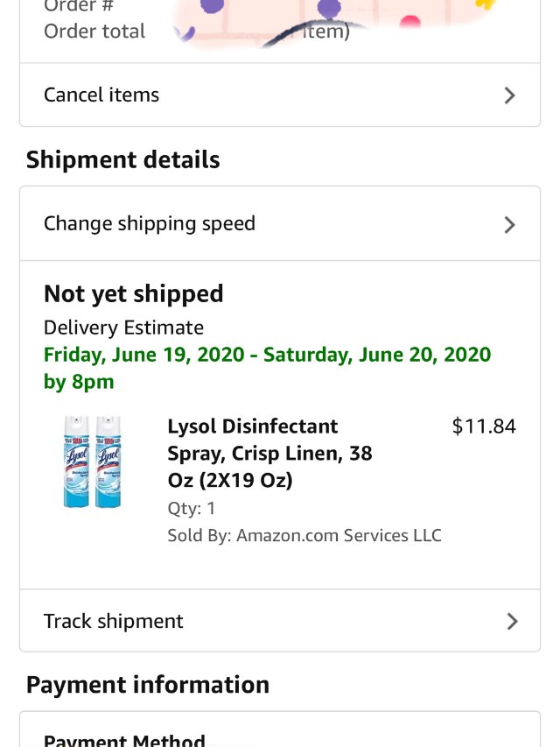The width and height of the screenshot is (560, 747).
Task: Tap the arrow next to Change shipping speed
Action: click(510, 225)
